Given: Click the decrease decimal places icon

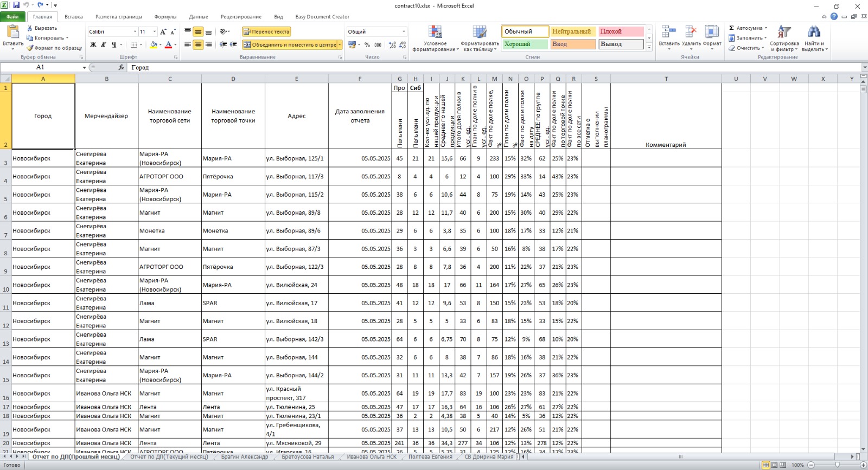Looking at the screenshot, I should tap(403, 45).
